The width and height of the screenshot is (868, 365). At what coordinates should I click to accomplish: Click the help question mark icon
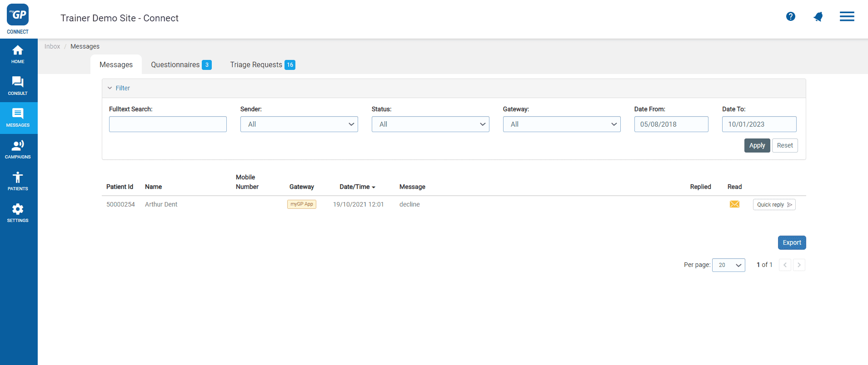click(x=791, y=17)
